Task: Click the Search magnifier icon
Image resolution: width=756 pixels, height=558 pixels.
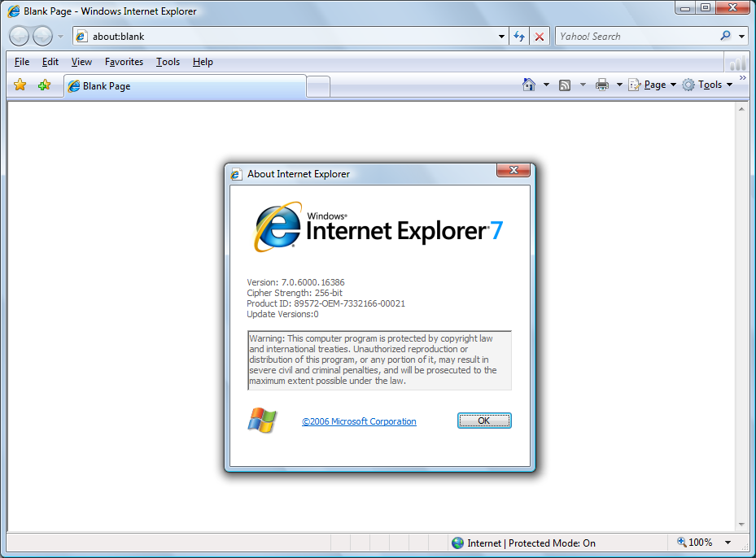Action: click(725, 37)
